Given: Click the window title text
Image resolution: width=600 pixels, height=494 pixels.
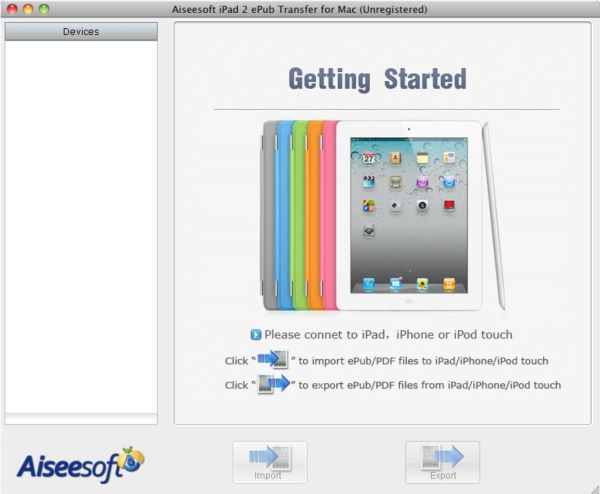Looking at the screenshot, I should [300, 9].
